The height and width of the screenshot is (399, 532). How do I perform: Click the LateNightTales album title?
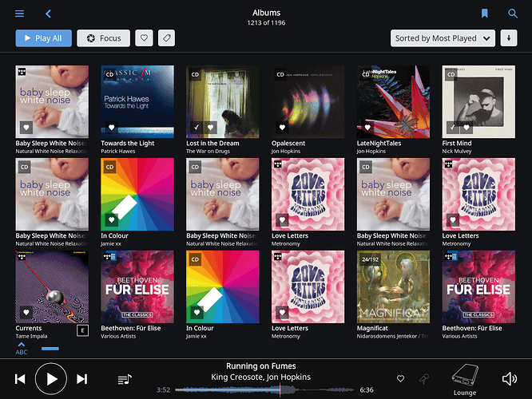(379, 143)
